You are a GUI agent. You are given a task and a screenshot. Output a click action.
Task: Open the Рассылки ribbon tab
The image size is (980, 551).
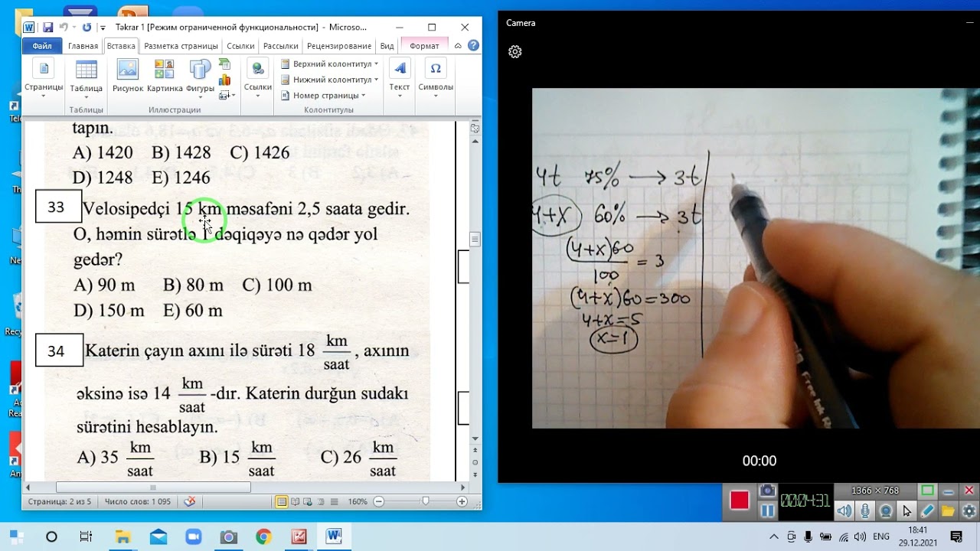click(280, 46)
